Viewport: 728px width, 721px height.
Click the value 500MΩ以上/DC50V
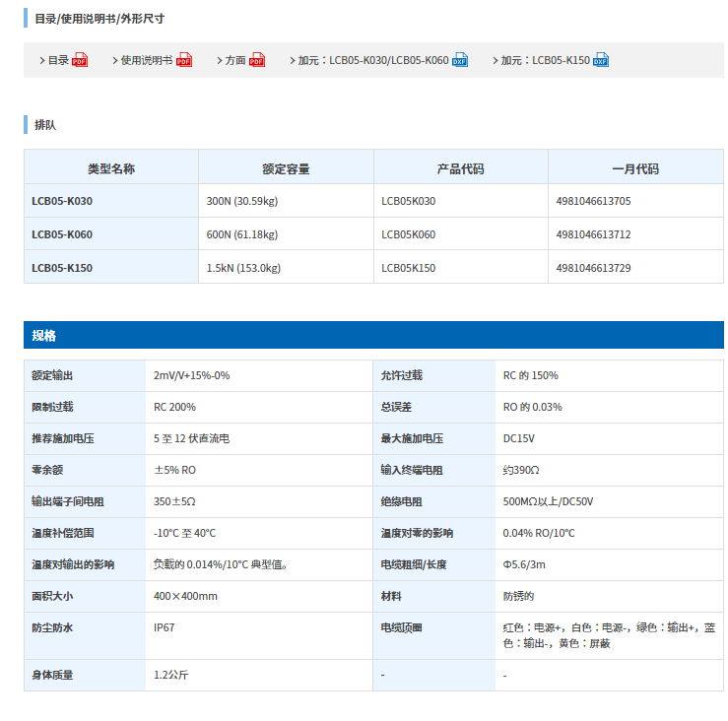coord(549,502)
